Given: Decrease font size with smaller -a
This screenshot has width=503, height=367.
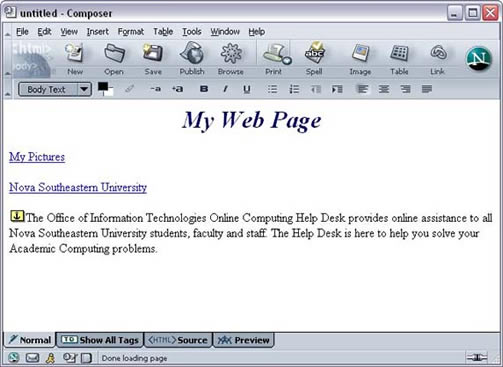Looking at the screenshot, I should pyautogui.click(x=155, y=89).
